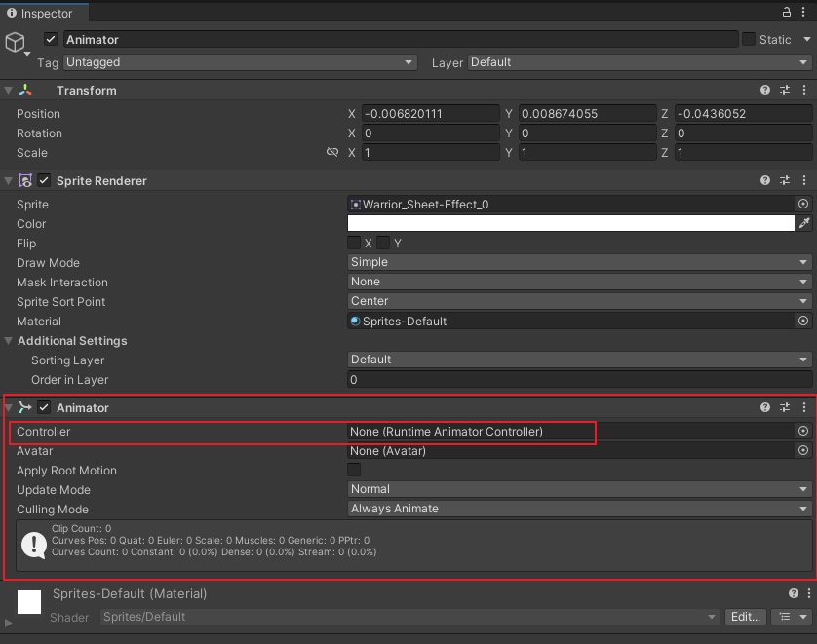The width and height of the screenshot is (817, 644).
Task: Open the Draw Mode dropdown
Action: (x=579, y=262)
